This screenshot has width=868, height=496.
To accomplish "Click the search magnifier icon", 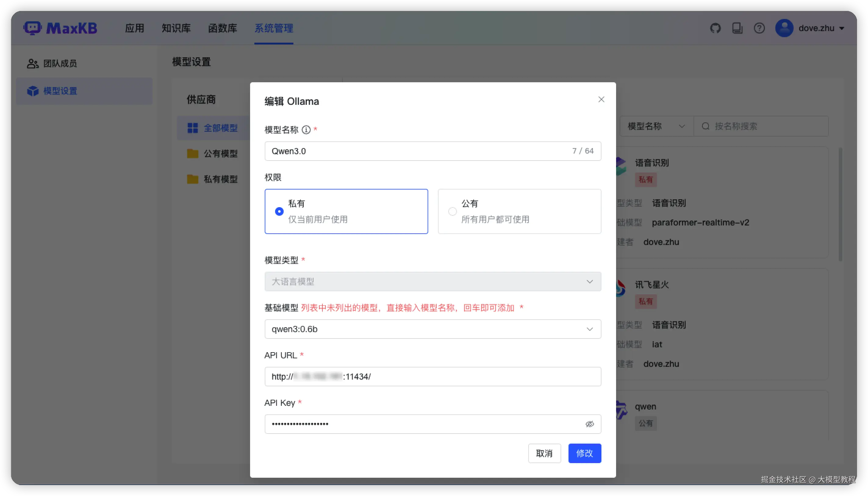I will (x=705, y=126).
